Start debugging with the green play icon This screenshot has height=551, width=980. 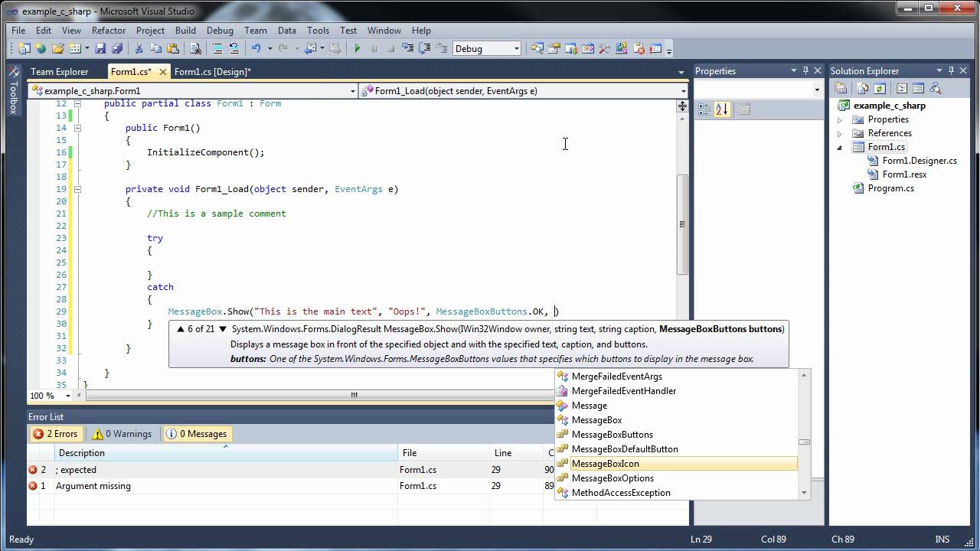357,48
